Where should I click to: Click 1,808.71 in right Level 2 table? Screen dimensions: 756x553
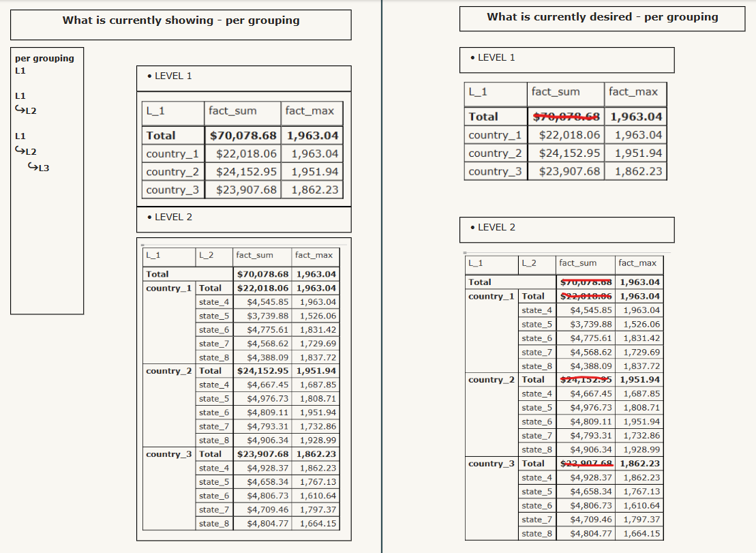(641, 408)
